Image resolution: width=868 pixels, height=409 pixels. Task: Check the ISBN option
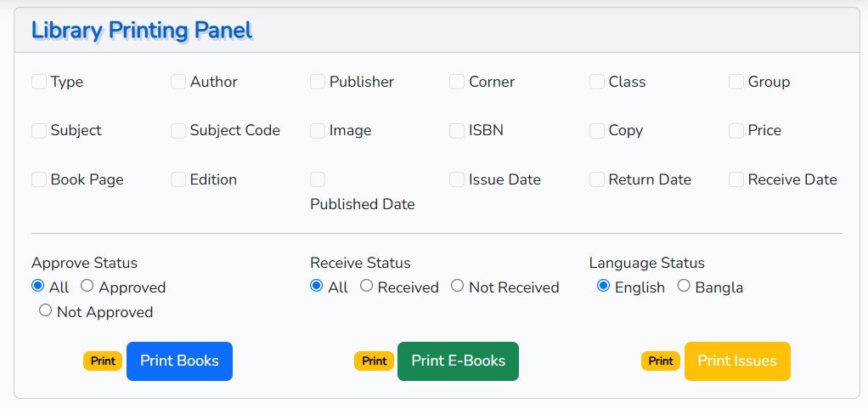pos(457,131)
